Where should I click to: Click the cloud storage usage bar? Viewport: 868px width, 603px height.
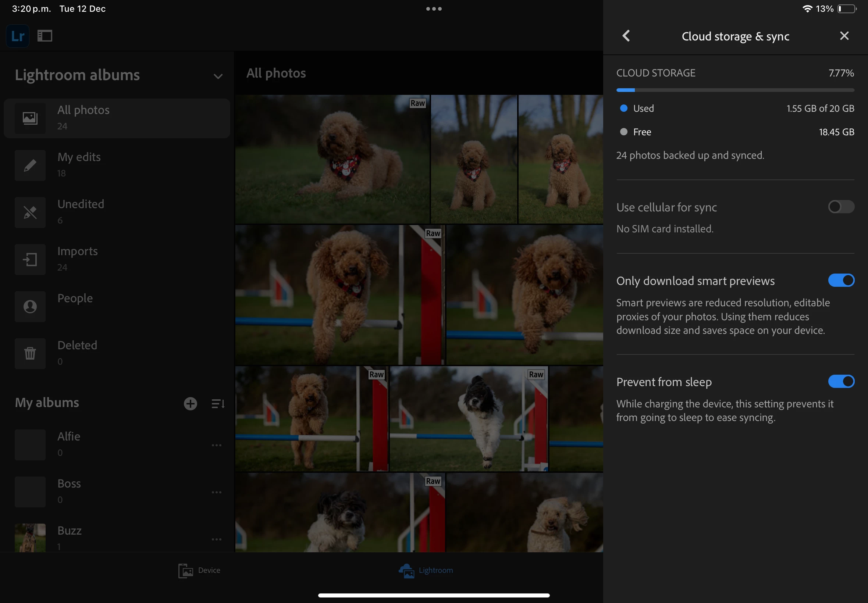(735, 90)
